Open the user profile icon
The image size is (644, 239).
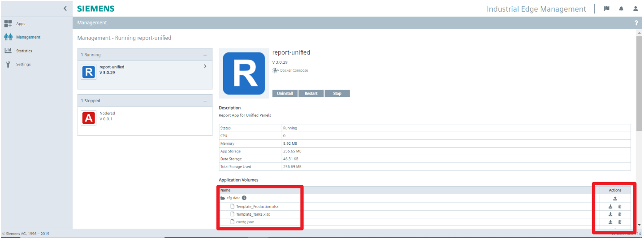coord(635,9)
